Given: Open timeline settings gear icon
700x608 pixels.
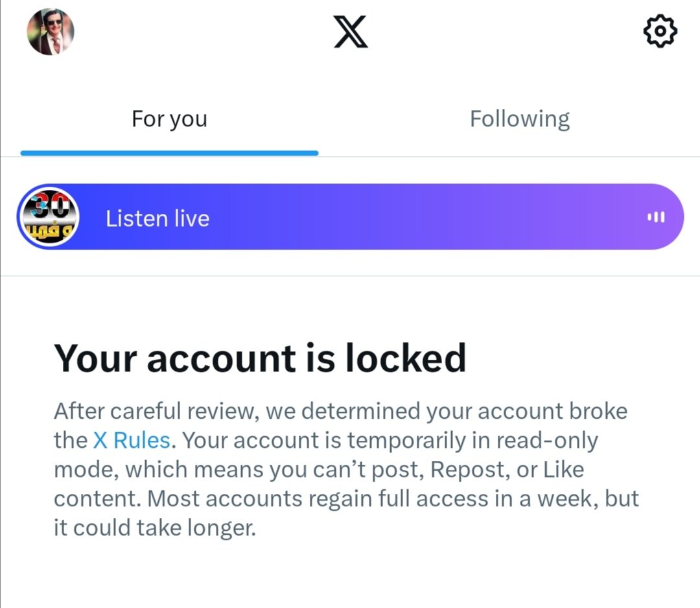Looking at the screenshot, I should point(660,31).
